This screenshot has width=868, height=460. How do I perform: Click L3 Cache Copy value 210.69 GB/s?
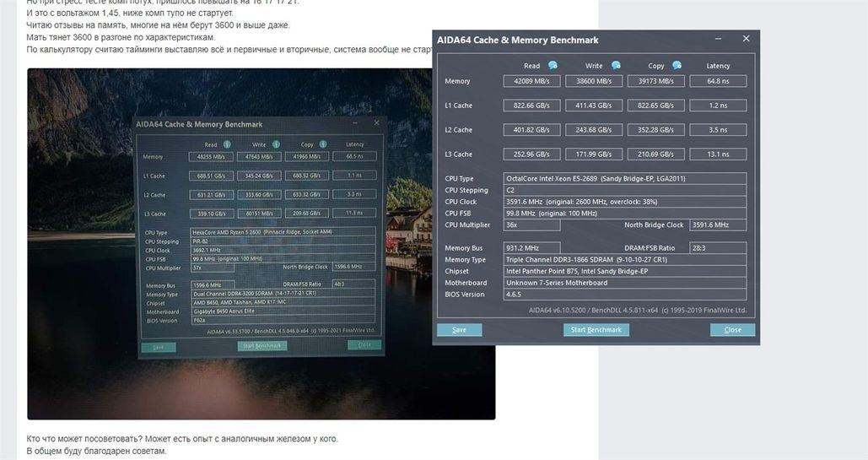tap(655, 154)
